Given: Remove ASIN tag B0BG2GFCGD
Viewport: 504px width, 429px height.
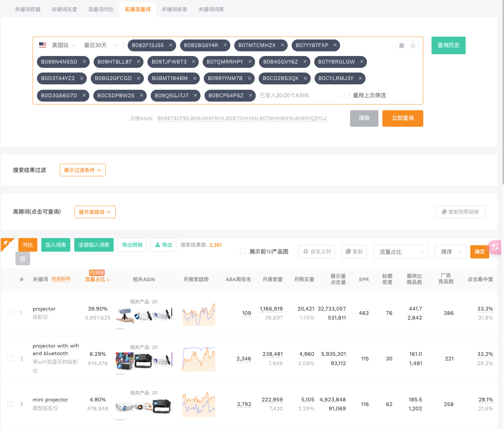Looking at the screenshot, I should click(x=138, y=78).
